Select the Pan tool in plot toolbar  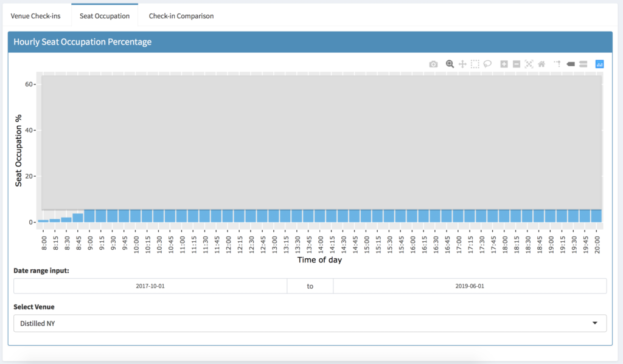462,64
